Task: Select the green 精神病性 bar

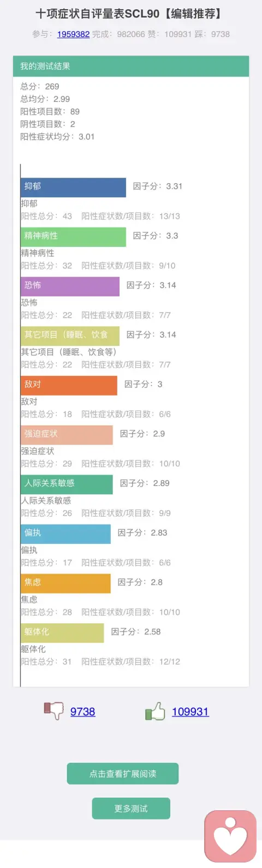Action: 73,236
